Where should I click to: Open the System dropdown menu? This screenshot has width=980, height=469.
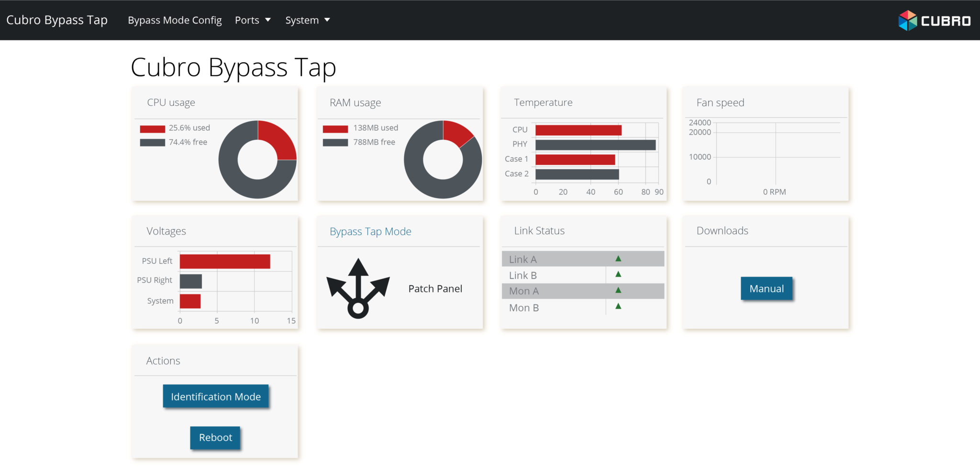coord(307,20)
